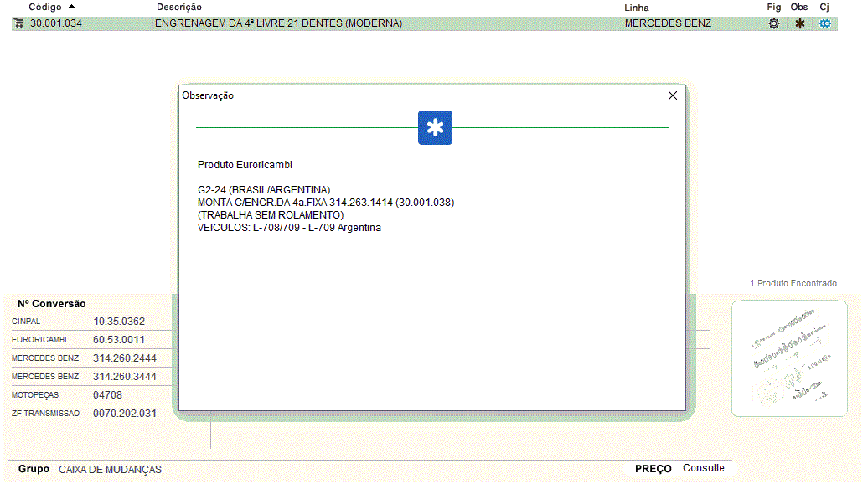Sort by the Código column arrow
The height and width of the screenshot is (489, 868).
(x=71, y=7)
